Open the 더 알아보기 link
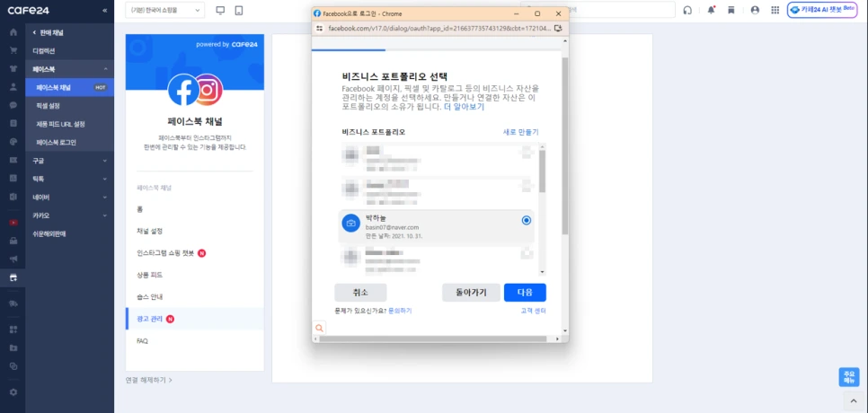 click(464, 107)
